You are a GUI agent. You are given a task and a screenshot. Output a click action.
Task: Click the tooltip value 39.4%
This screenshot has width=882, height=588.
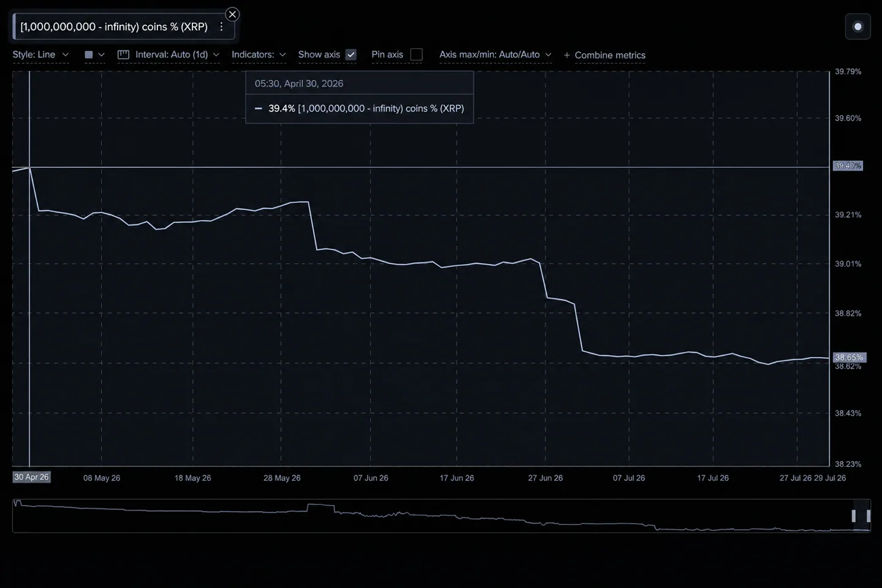tap(282, 108)
